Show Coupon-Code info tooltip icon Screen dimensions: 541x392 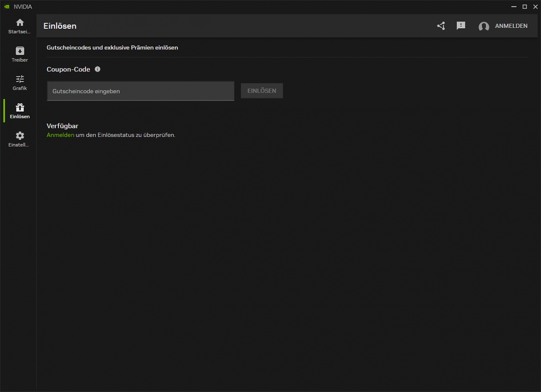tap(98, 69)
